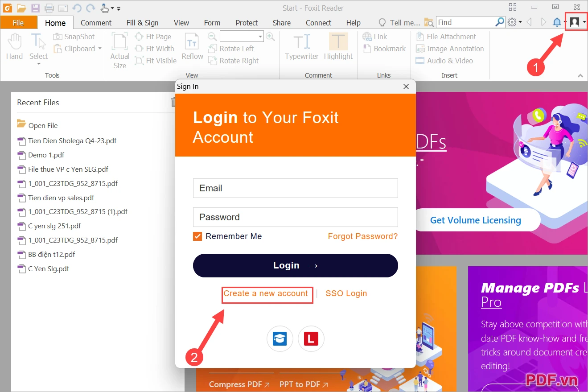Image resolution: width=588 pixels, height=392 pixels.
Task: Click the SSO Login link
Action: [x=346, y=293]
